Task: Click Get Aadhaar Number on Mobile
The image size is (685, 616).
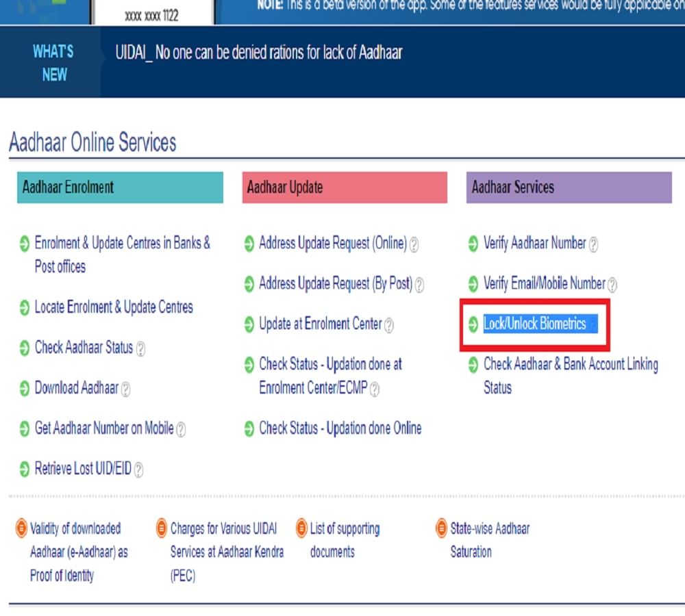Action: point(105,429)
